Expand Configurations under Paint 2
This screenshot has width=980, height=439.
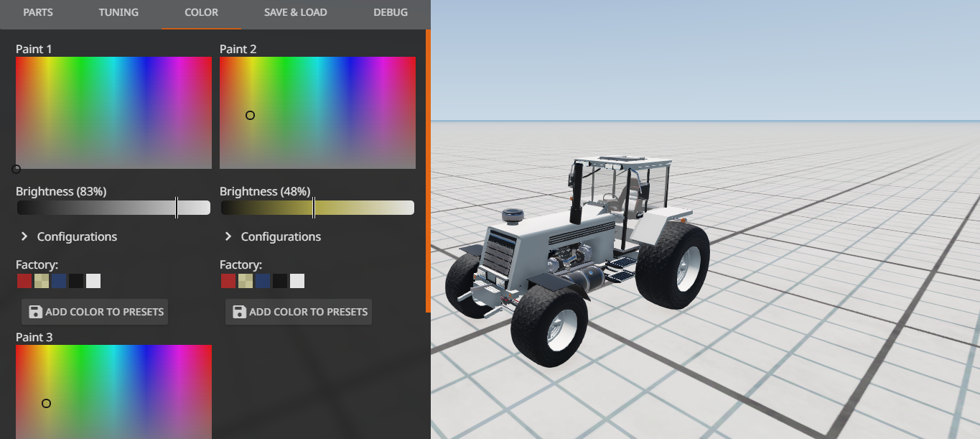tap(273, 236)
